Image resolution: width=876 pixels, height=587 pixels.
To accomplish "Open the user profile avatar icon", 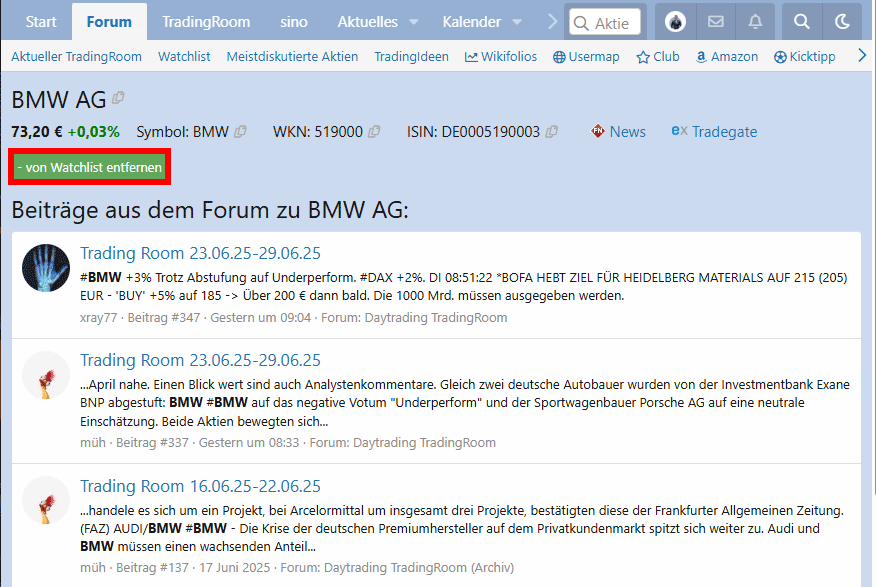I will [675, 22].
